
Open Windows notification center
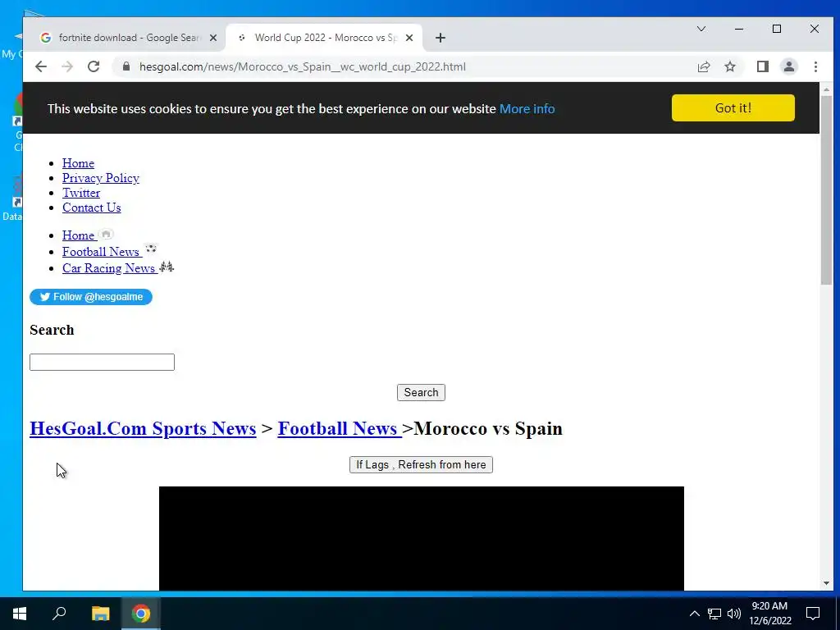point(813,614)
